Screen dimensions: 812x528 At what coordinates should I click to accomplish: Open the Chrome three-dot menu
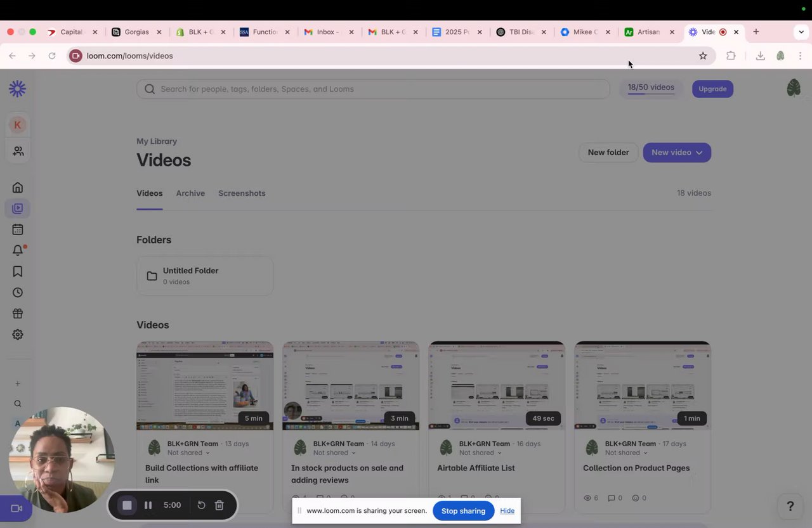[800, 56]
